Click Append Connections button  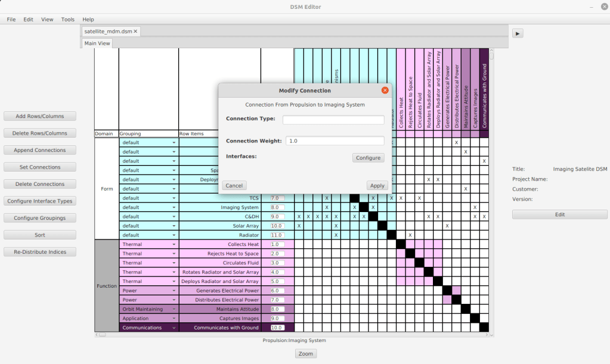point(40,150)
